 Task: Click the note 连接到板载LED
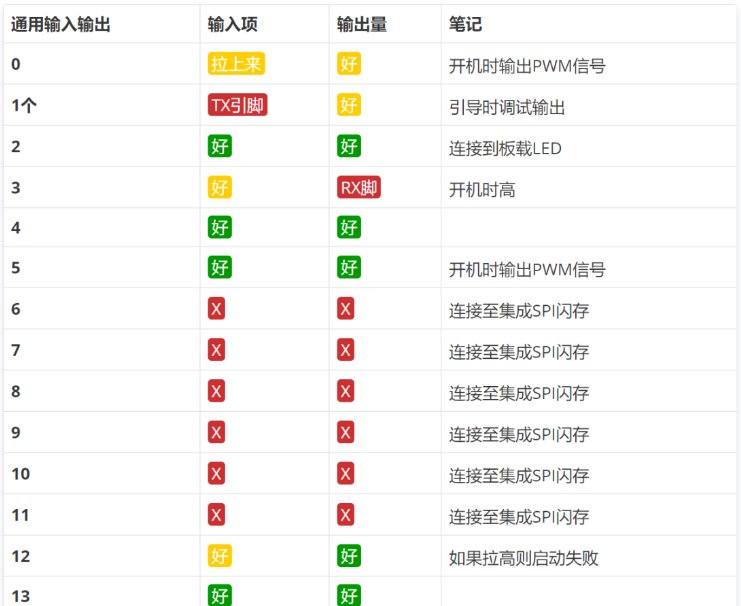click(505, 149)
